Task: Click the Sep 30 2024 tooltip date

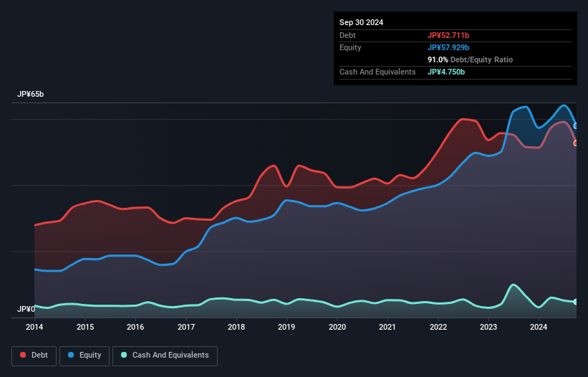Action: tap(361, 22)
